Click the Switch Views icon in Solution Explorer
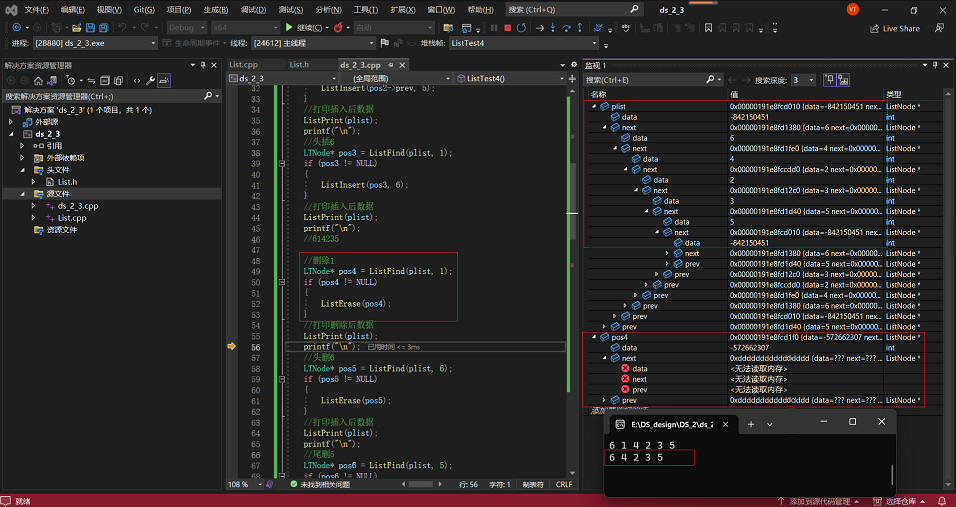This screenshot has width=956, height=507. [52, 80]
